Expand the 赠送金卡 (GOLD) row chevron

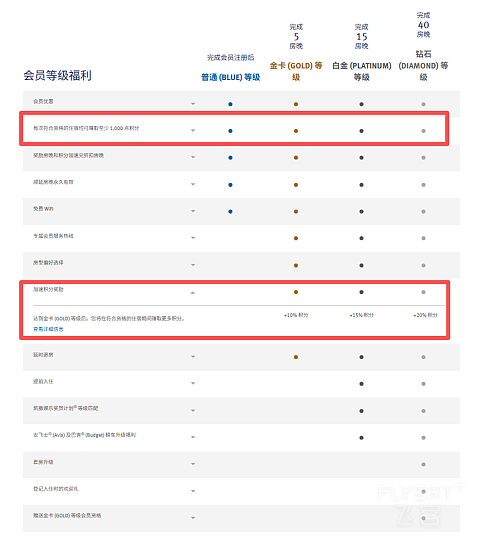pos(193,518)
